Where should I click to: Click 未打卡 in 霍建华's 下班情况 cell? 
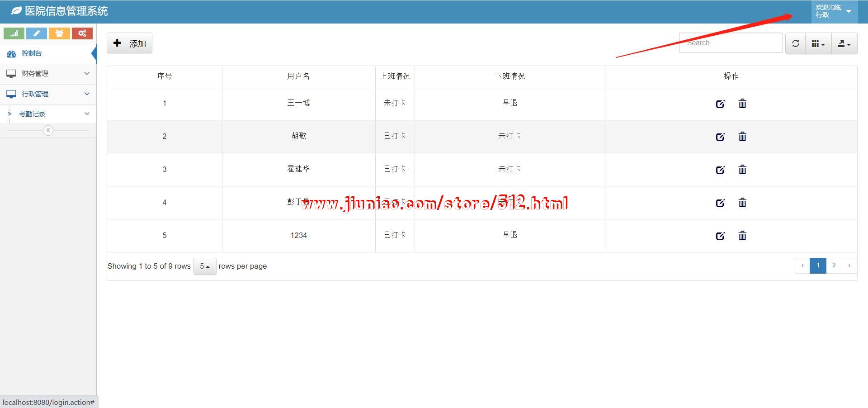click(510, 169)
